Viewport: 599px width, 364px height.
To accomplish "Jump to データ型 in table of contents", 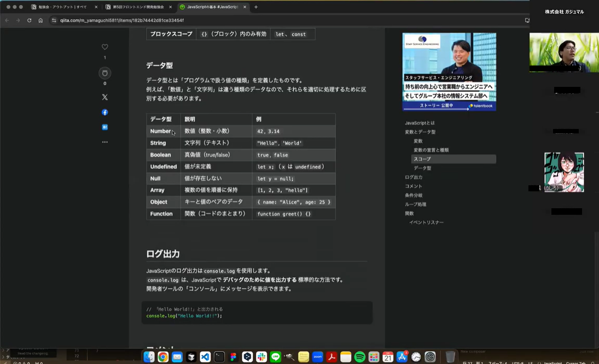I will point(422,168).
